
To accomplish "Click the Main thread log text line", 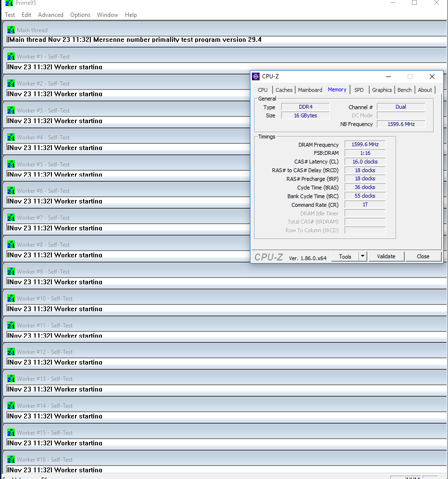I will [135, 39].
